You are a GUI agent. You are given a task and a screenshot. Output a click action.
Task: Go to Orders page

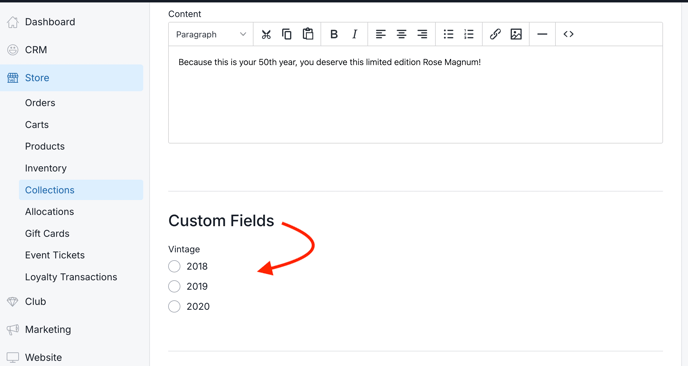pyautogui.click(x=40, y=103)
